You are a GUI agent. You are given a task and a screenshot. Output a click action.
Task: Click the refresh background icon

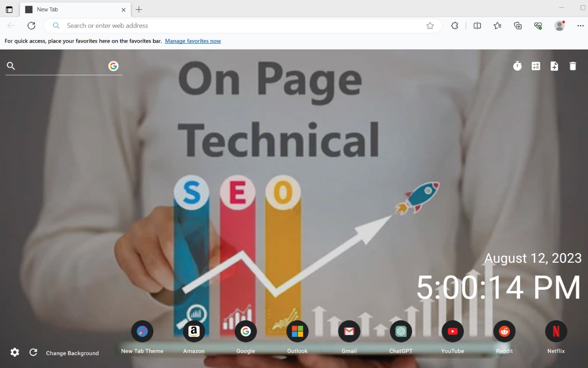33,352
